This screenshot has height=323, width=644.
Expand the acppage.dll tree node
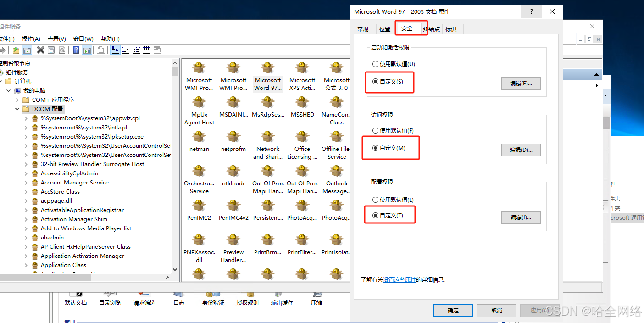pyautogui.click(x=26, y=200)
